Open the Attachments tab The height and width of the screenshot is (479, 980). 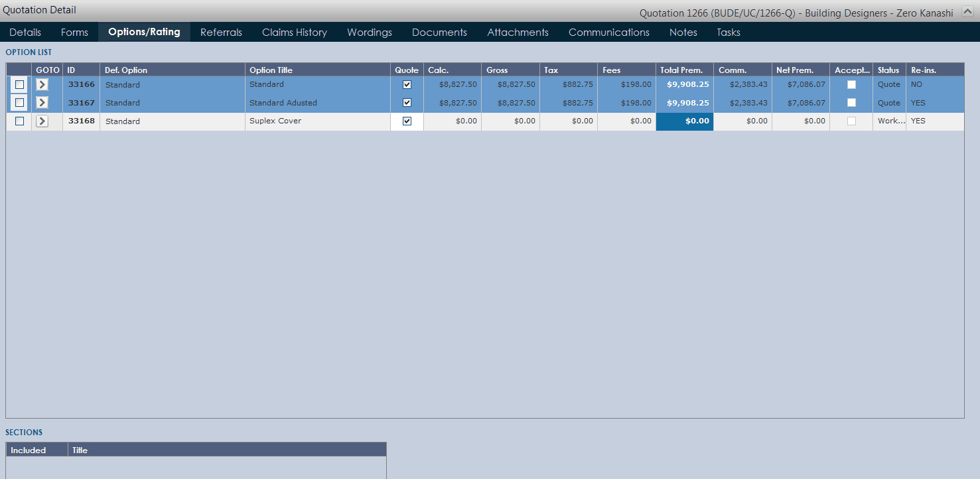[x=518, y=32]
